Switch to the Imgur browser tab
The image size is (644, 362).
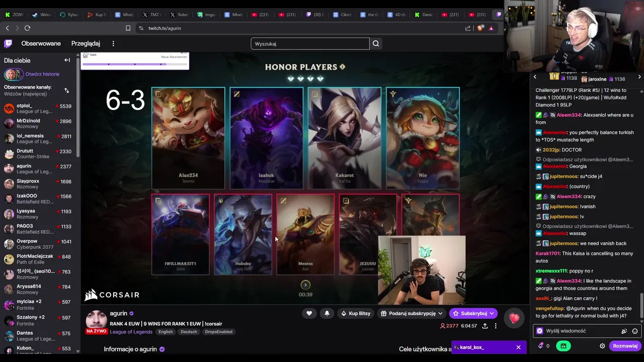point(206,15)
